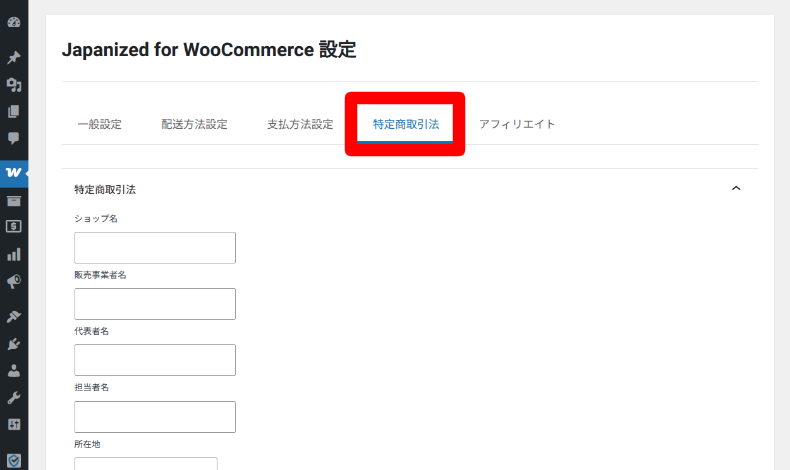Click the 所在地 label
The width and height of the screenshot is (790, 470).
[x=87, y=444]
